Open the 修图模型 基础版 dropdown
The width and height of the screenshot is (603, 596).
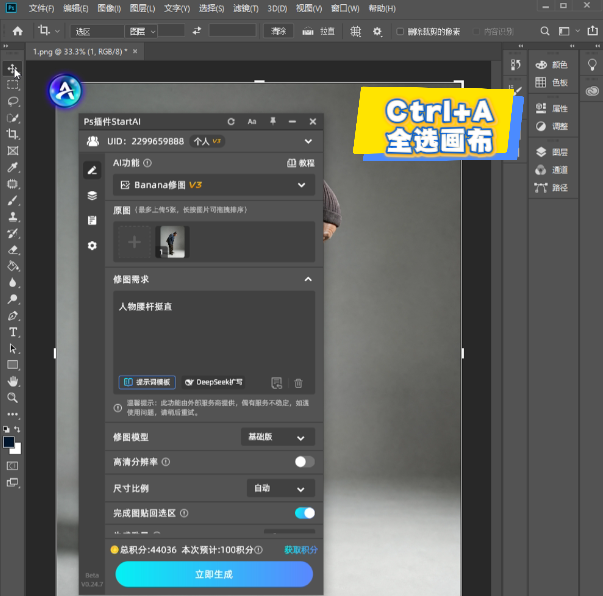click(x=278, y=437)
